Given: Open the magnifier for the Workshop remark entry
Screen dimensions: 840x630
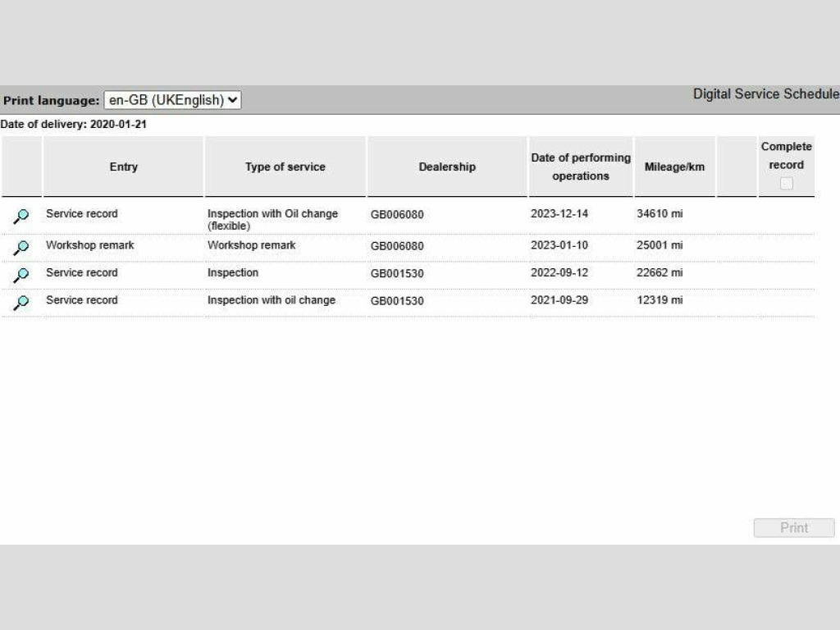Looking at the screenshot, I should pos(21,248).
